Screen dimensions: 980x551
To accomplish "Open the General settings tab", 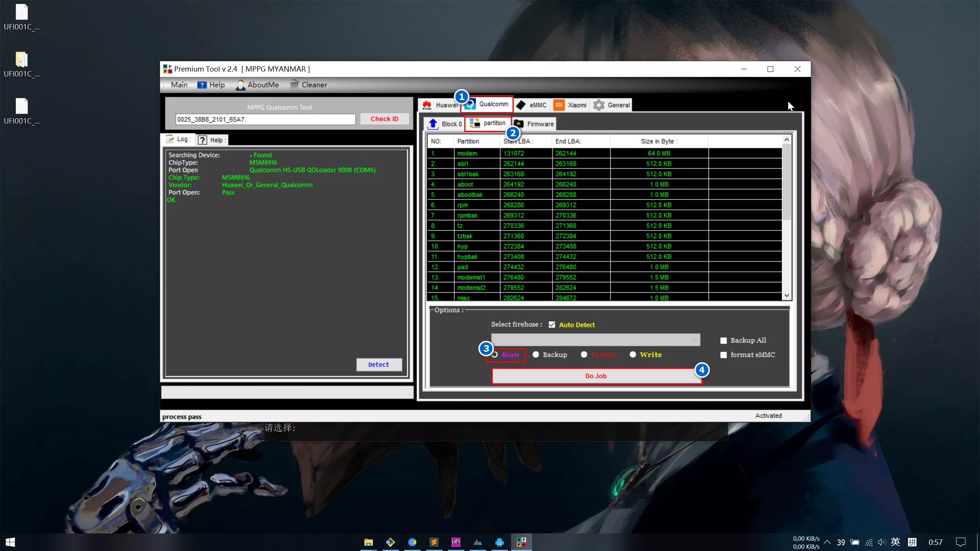I will (x=611, y=105).
